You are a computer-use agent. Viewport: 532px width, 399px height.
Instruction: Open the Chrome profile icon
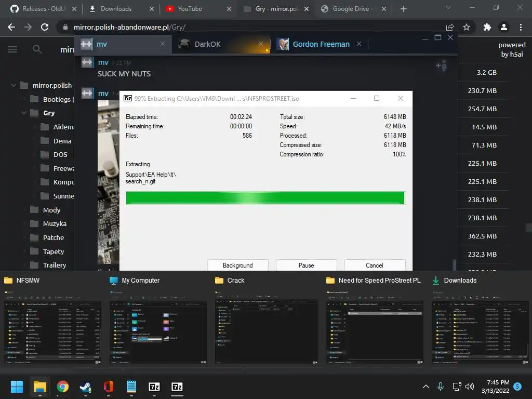[x=504, y=27]
